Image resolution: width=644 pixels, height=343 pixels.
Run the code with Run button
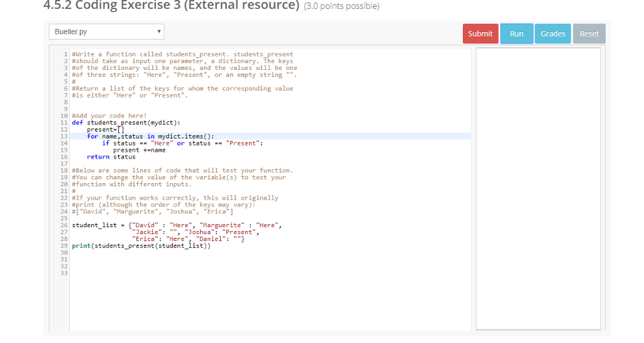pos(516,34)
